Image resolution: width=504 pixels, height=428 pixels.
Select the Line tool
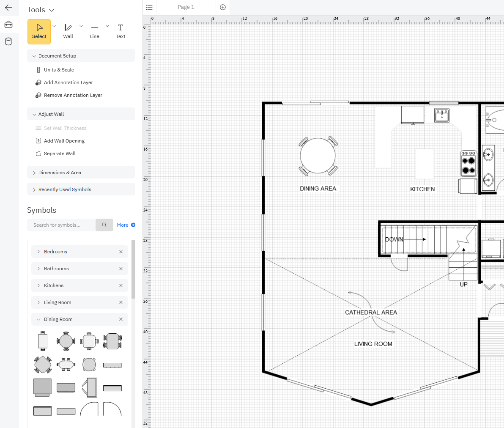point(94,31)
